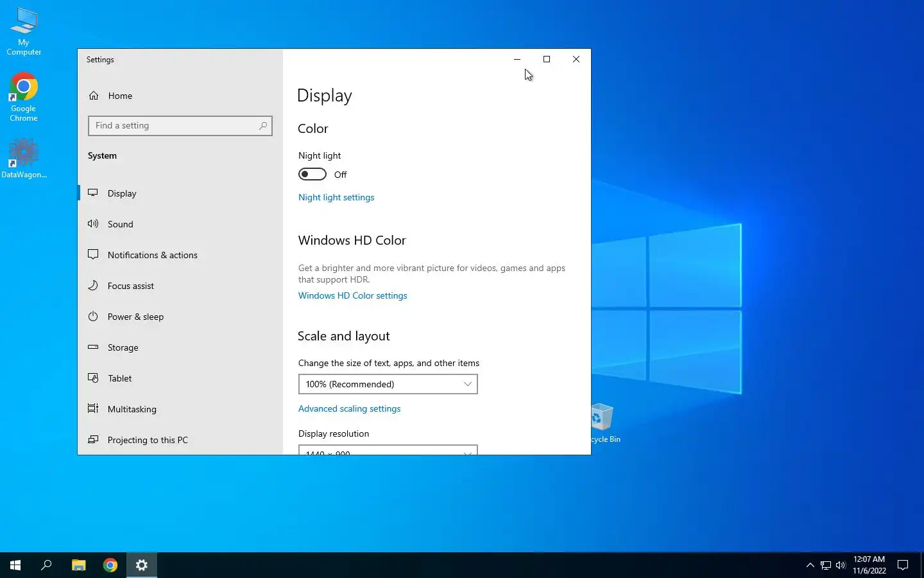
Task: Open the Windows Start button
Action: [x=15, y=565]
